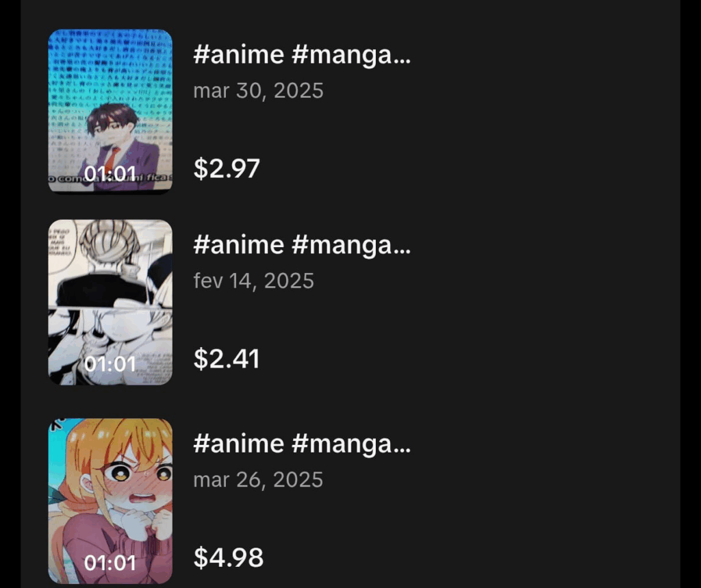This screenshot has width=701, height=588.
Task: Click the 01:01 duration on the blushing girl video
Action: click(110, 563)
